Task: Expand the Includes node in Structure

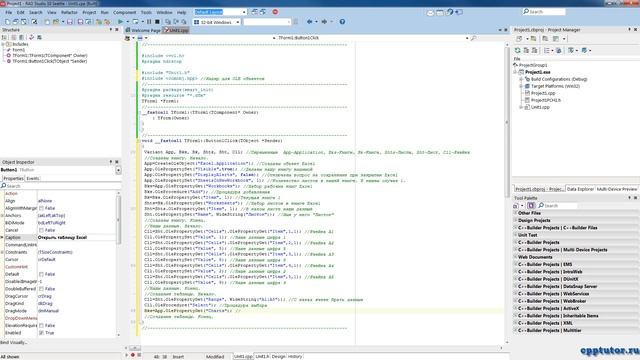Action: (x=3, y=44)
